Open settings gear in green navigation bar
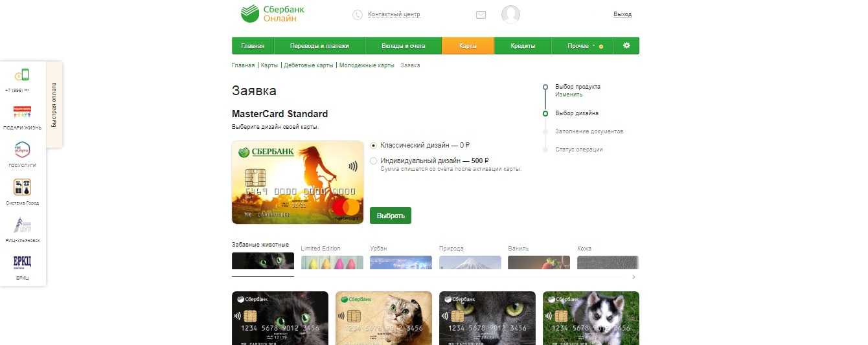Viewport: 868px width, 345px height. 626,46
